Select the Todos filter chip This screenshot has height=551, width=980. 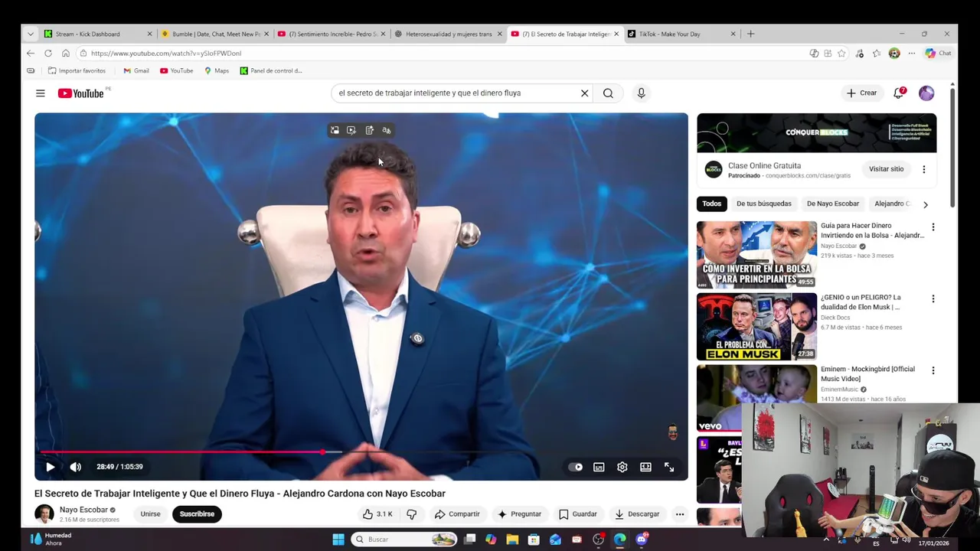click(712, 204)
